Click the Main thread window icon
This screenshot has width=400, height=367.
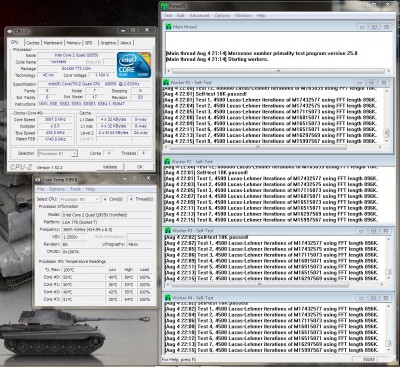pyautogui.click(x=169, y=27)
